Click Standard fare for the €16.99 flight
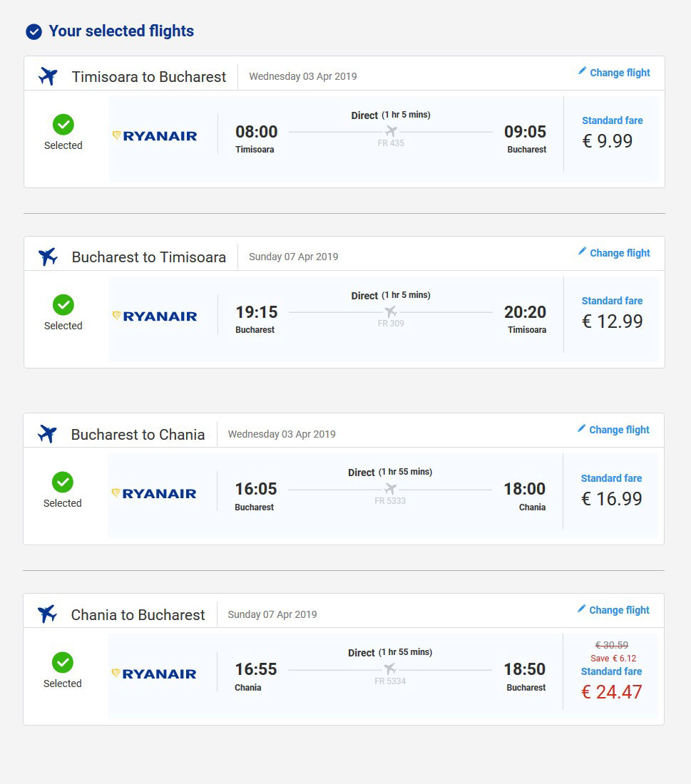 (611, 478)
